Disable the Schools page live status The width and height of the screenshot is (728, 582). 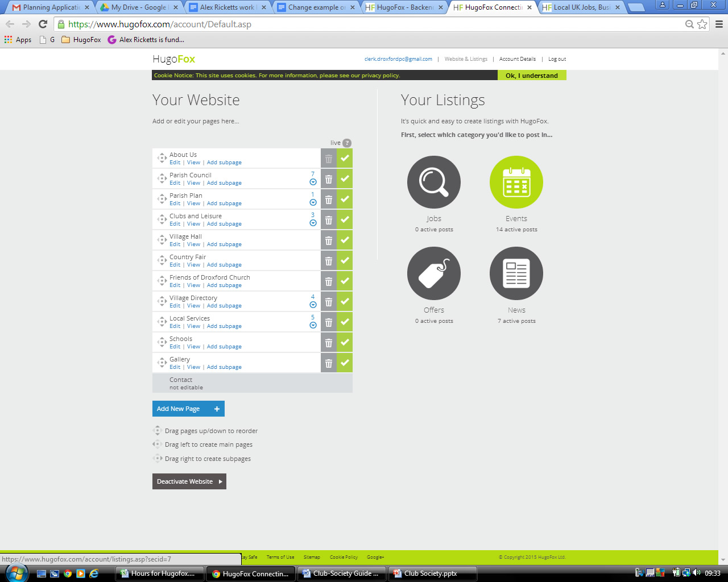coord(345,342)
